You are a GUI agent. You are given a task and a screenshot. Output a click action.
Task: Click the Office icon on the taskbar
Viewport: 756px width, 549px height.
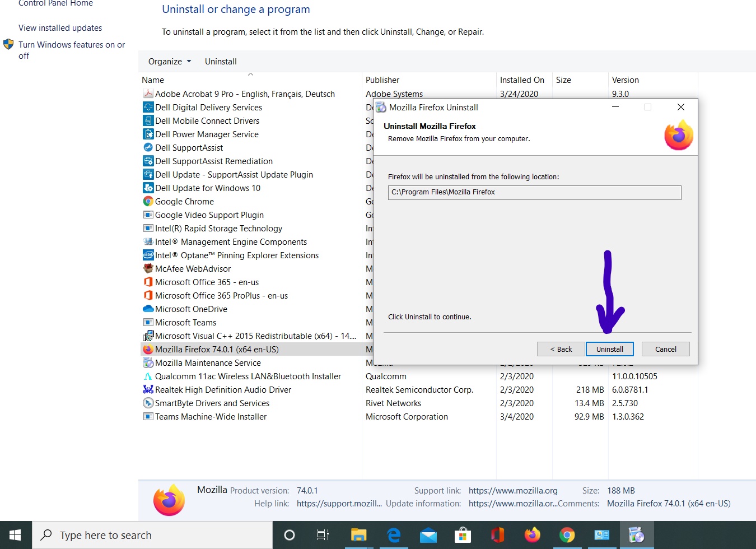[497, 535]
